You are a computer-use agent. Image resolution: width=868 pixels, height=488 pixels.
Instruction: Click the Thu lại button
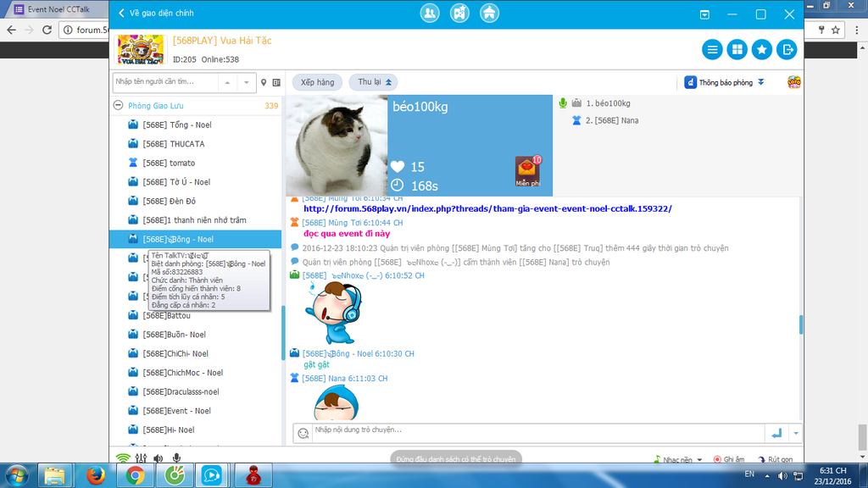(x=376, y=82)
